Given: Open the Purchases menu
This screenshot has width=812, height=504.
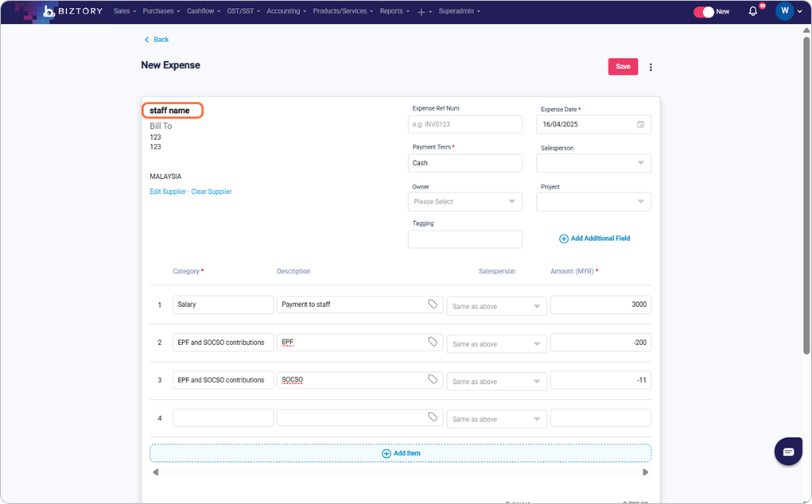Looking at the screenshot, I should 161,11.
